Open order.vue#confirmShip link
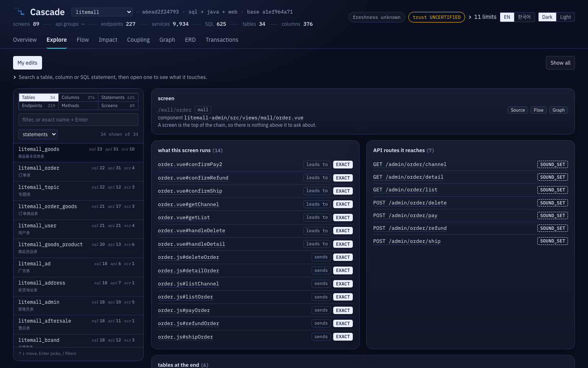The width and height of the screenshot is (588, 368). point(190,191)
